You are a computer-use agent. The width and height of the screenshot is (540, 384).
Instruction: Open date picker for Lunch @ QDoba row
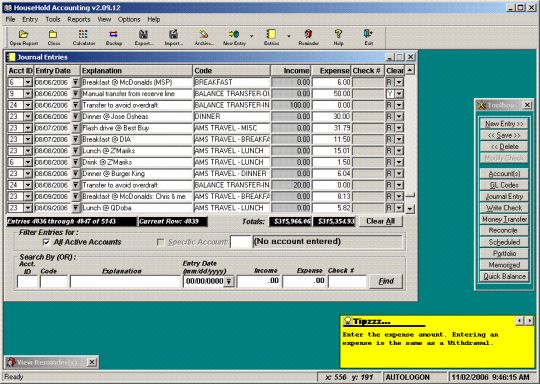pos(75,208)
